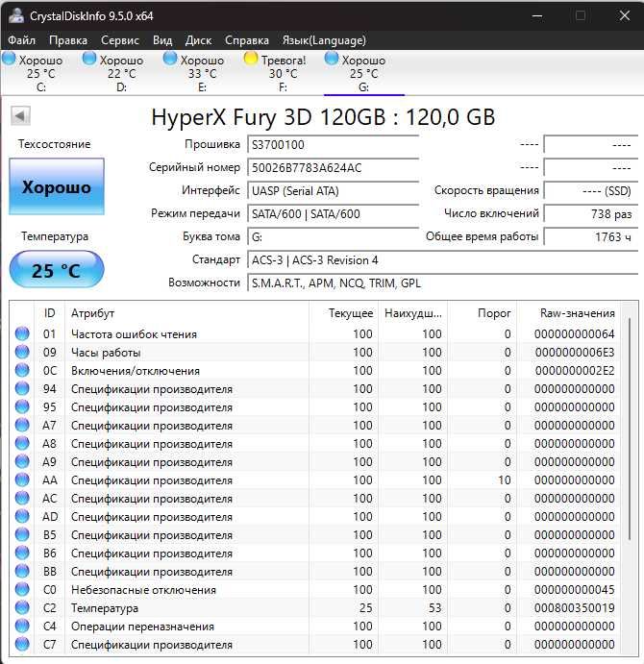Click status orb of attribute C7 row
The width and height of the screenshot is (644, 664).
[22, 644]
